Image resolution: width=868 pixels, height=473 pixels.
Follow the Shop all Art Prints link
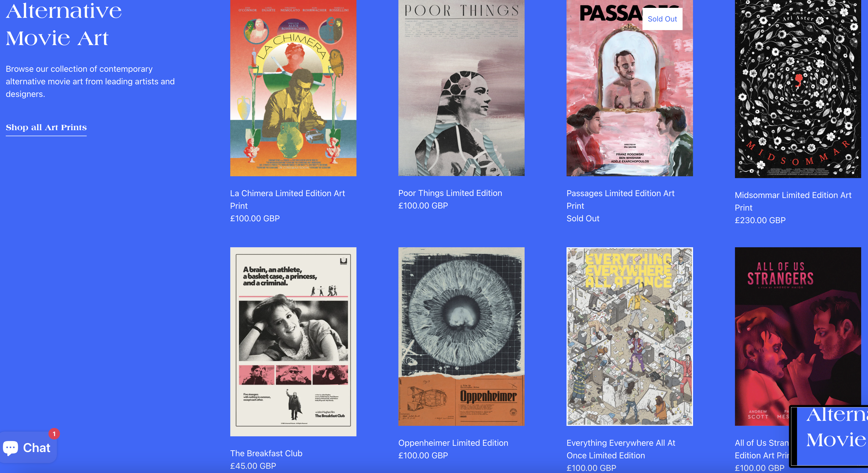[46, 127]
